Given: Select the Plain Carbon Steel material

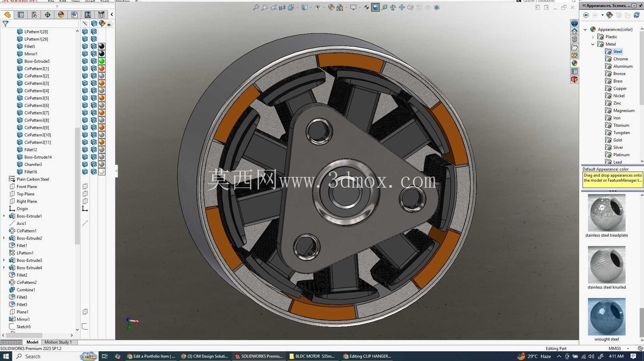Looking at the screenshot, I should (x=29, y=179).
